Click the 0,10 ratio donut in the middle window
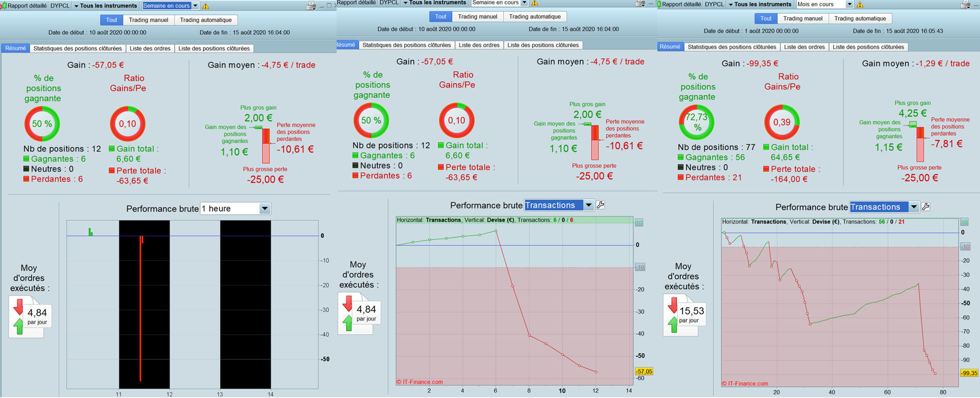This screenshot has height=398, width=980. coord(457,120)
